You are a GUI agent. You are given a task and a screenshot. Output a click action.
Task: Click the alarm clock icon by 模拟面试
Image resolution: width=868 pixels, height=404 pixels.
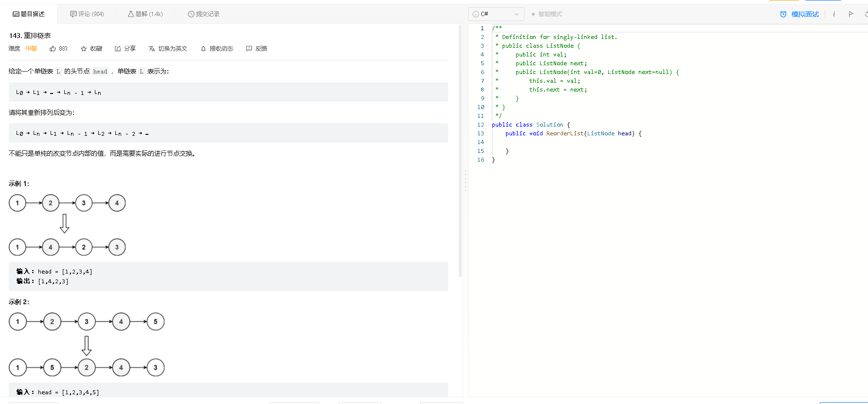pyautogui.click(x=783, y=14)
